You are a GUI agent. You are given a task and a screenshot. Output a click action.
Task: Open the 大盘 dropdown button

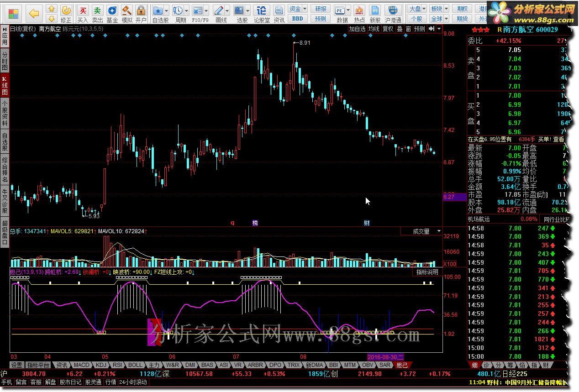417,9
